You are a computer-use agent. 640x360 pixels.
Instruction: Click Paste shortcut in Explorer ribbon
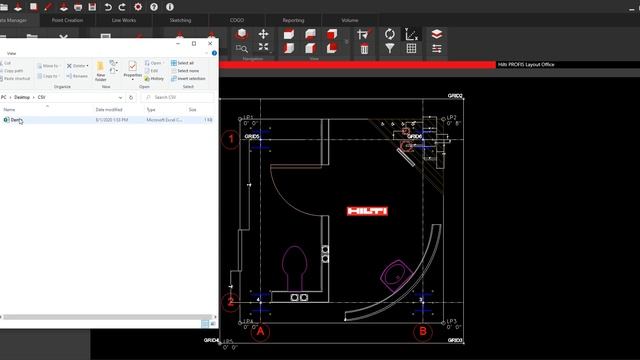15,78
